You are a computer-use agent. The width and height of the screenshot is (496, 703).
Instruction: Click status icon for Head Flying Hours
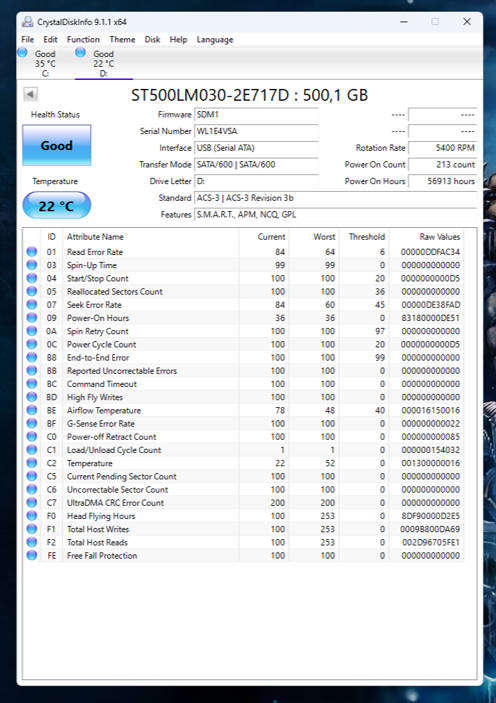coord(31,516)
